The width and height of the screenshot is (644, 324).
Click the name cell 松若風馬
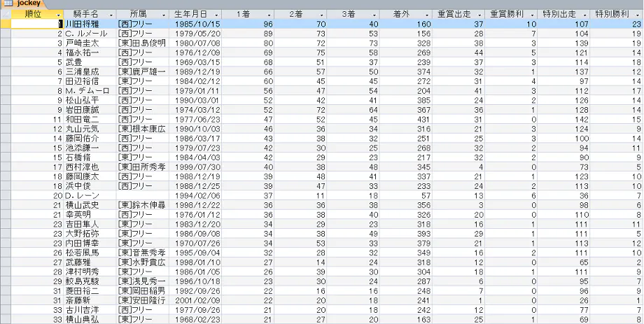(90, 253)
